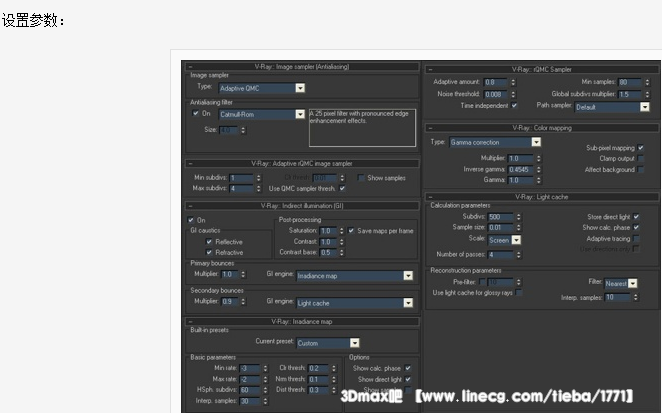Toggle Irradiance map Show direct light checkbox
662x413 pixels.
pyautogui.click(x=408, y=379)
